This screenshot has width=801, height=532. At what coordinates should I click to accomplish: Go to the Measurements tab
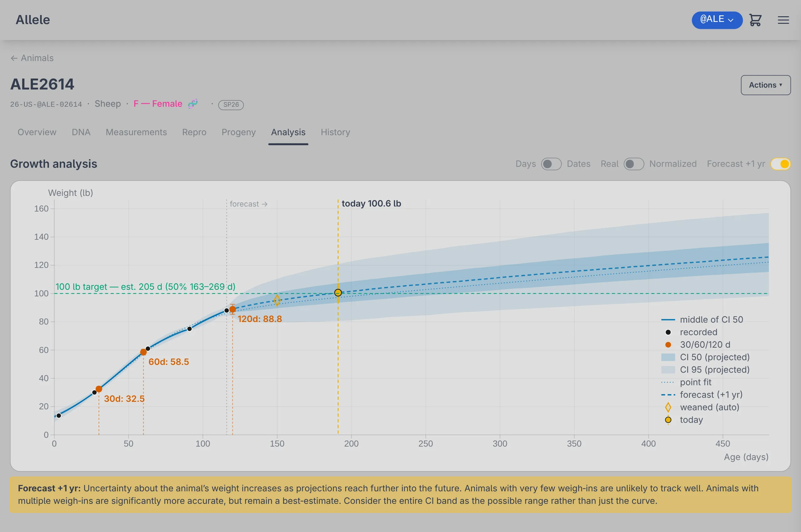pyautogui.click(x=136, y=132)
